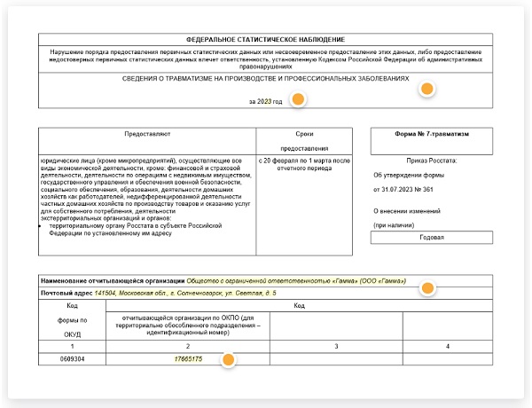Click the OKPO code value 17665175
The width and height of the screenshot is (532, 408).
click(187, 358)
